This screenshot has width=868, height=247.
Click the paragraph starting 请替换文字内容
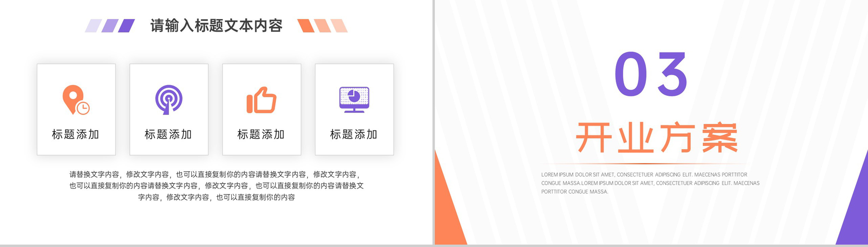[216, 186]
